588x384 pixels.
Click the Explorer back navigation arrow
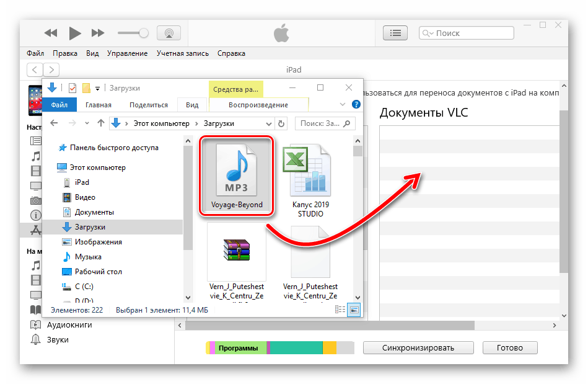(x=54, y=123)
